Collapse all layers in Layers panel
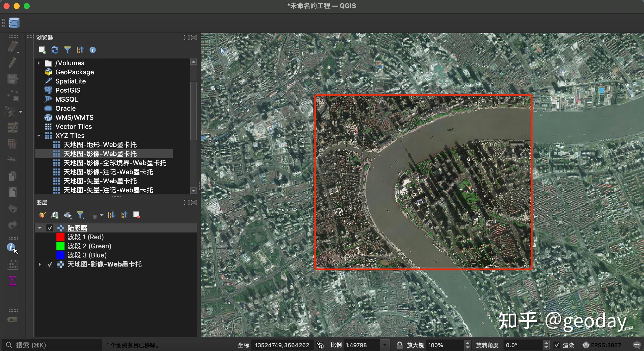Viewport: 644px width, 351px height. [x=124, y=215]
